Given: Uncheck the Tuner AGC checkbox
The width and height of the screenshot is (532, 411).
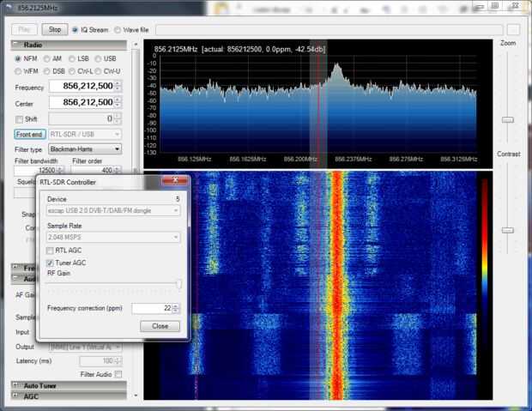Looking at the screenshot, I should pos(50,263).
